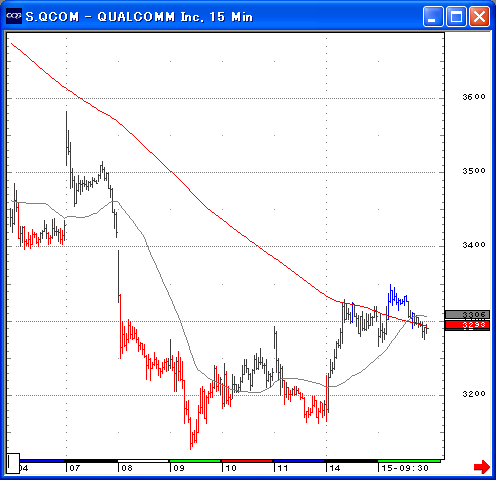
Task: Click the 09 date label on time axis
Action: [x=179, y=468]
